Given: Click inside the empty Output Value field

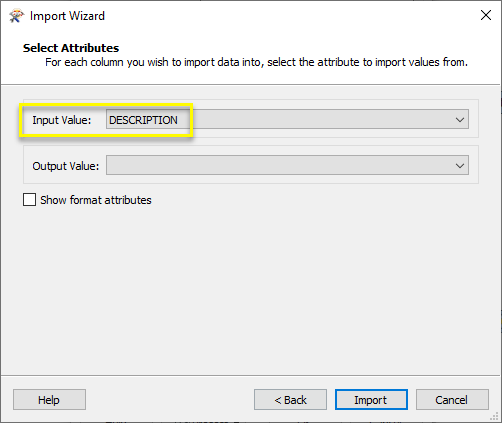Looking at the screenshot, I should (x=287, y=165).
